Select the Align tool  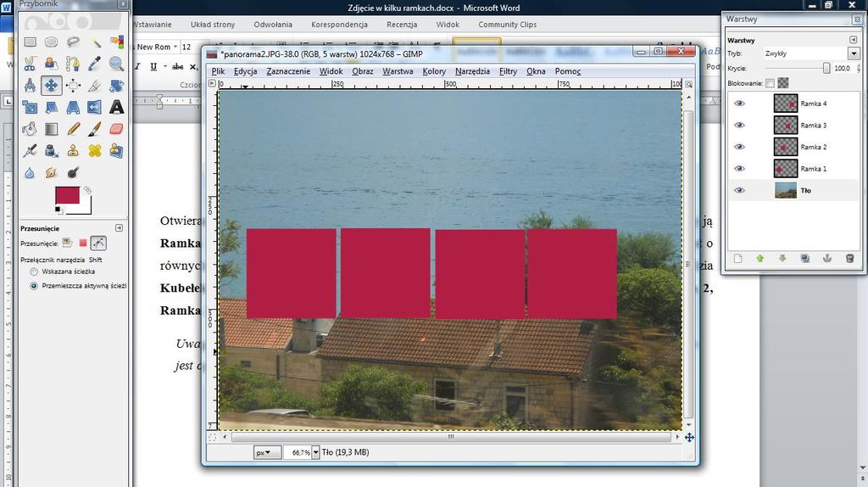point(73,86)
